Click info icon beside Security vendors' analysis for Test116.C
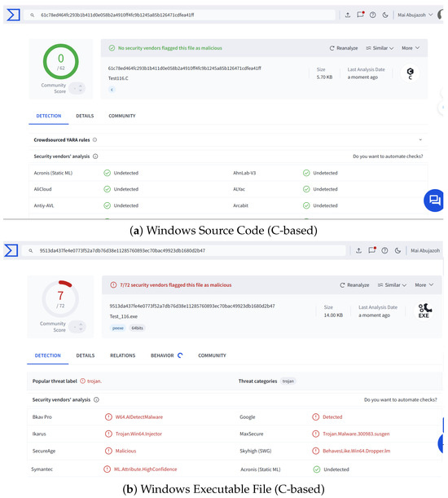448x498 pixels. tap(95, 156)
